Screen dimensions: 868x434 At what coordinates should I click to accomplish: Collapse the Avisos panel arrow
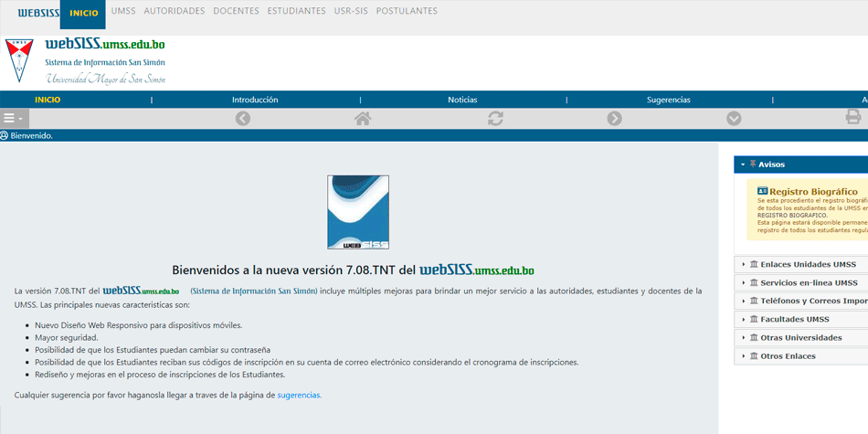743,164
